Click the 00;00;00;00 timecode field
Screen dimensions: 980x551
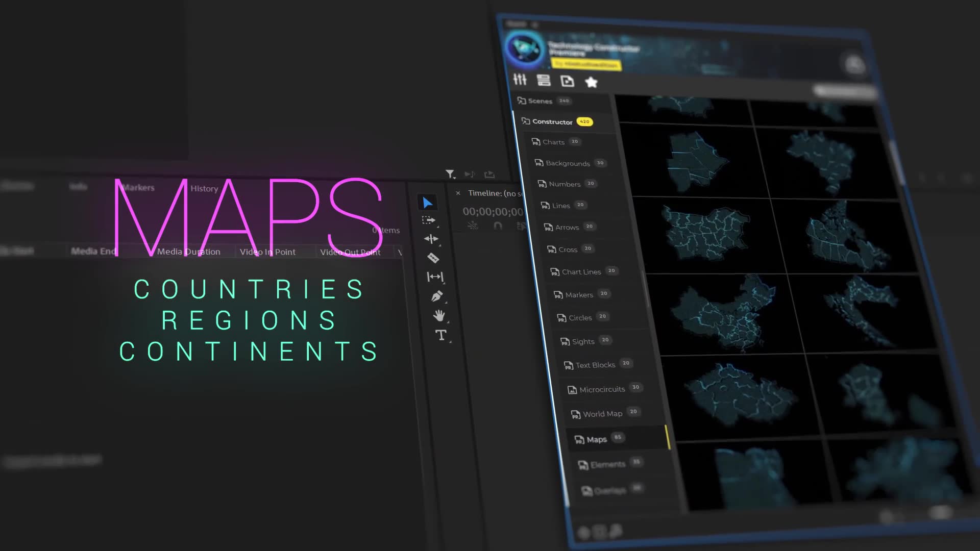click(x=493, y=212)
